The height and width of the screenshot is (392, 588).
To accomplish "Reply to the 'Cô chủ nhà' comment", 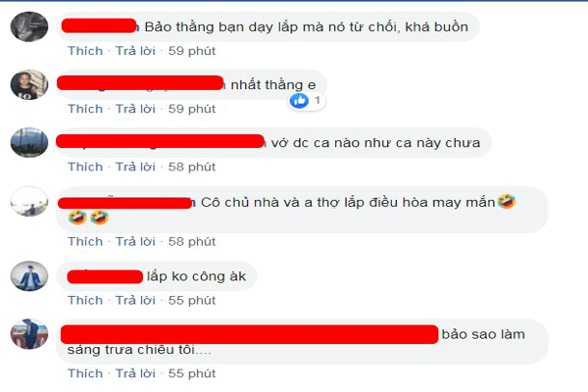I will [x=135, y=242].
